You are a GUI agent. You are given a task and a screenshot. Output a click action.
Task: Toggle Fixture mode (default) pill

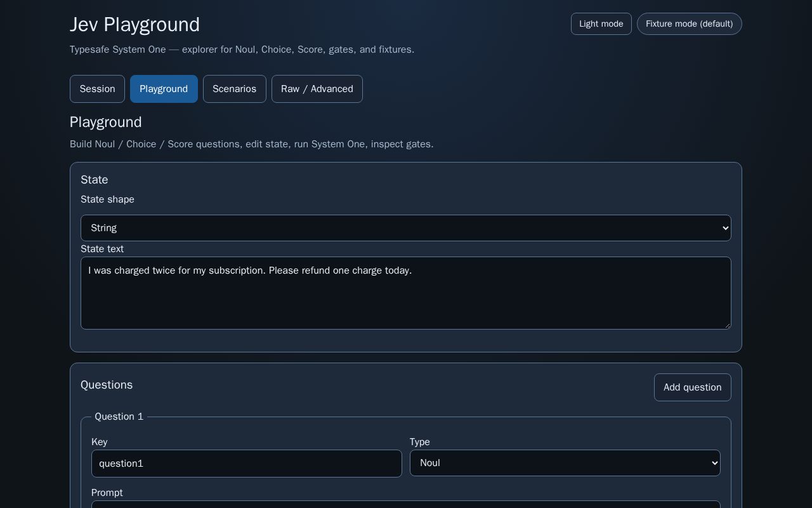[690, 24]
